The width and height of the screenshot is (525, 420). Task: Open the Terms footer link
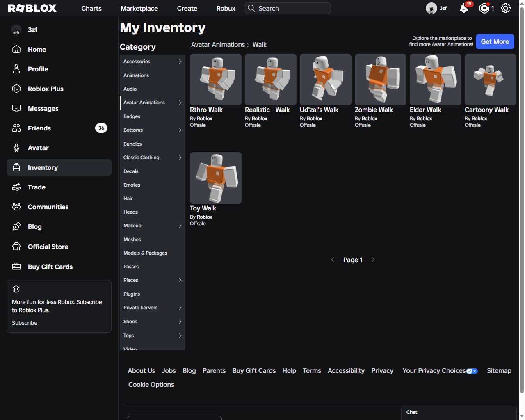[312, 370]
